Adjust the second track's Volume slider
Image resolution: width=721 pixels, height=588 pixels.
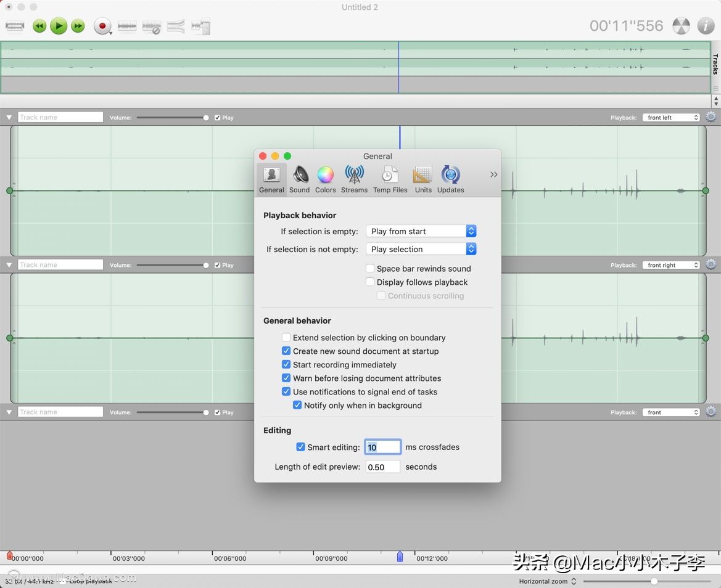click(x=173, y=265)
